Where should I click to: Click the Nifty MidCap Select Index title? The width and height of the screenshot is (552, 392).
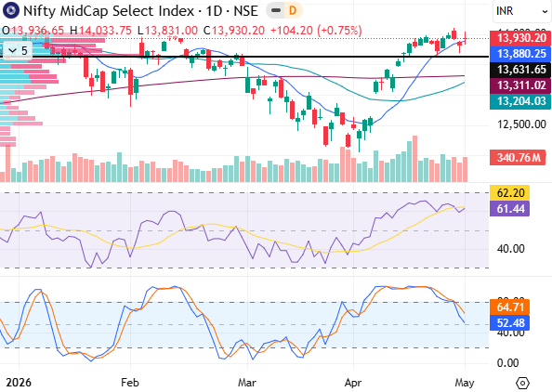point(109,11)
